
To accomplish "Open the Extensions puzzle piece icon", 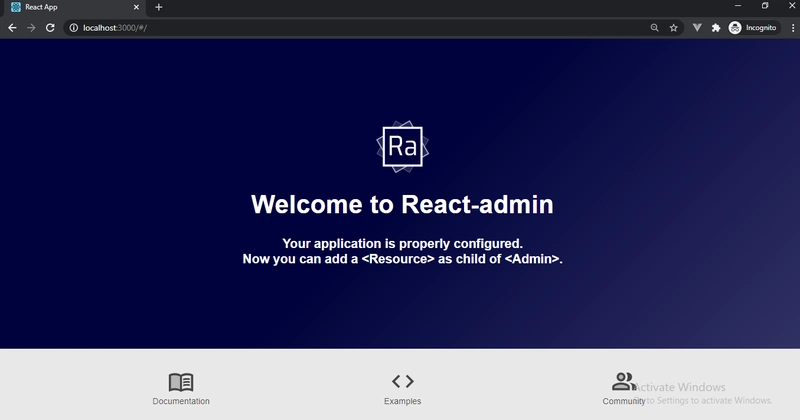I will [716, 28].
